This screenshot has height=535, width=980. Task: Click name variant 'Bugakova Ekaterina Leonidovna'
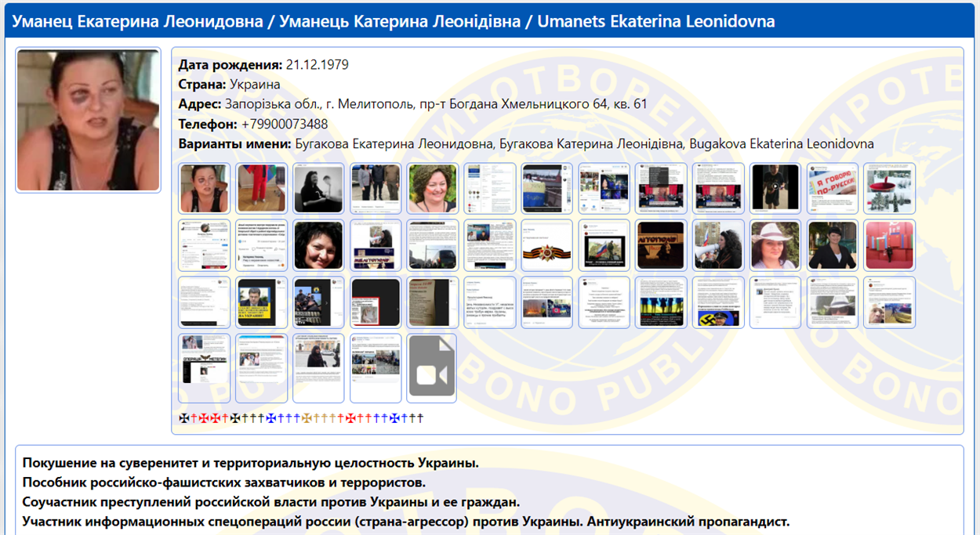[x=782, y=144]
